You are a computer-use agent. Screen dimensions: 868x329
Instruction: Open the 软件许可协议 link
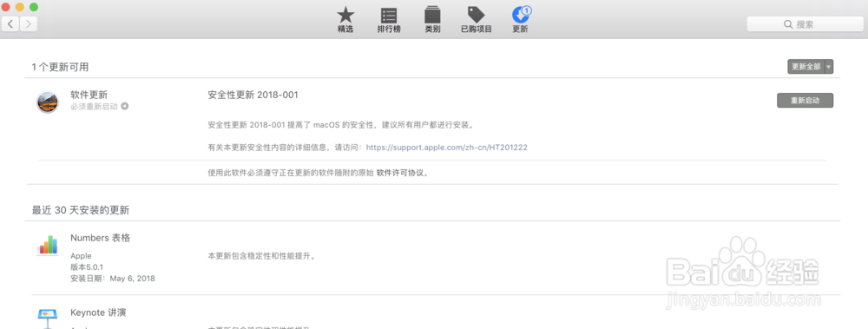(x=401, y=172)
